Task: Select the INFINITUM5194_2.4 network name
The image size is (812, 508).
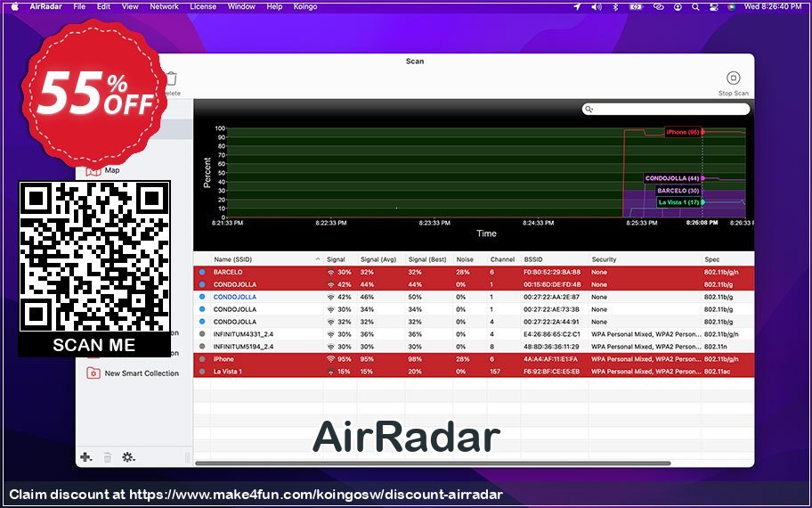Action: (x=243, y=347)
